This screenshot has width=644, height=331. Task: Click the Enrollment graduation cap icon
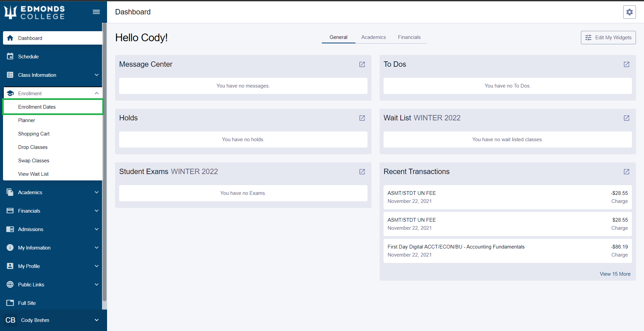[10, 93]
